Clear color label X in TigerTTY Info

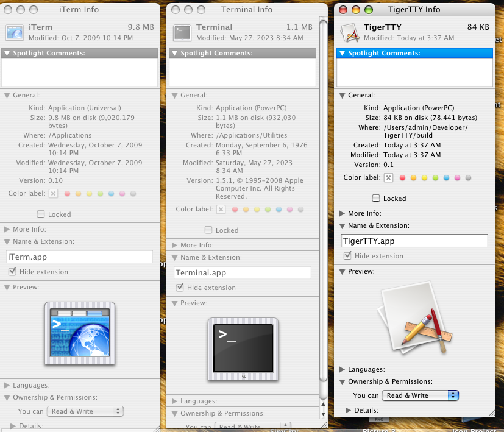point(389,178)
